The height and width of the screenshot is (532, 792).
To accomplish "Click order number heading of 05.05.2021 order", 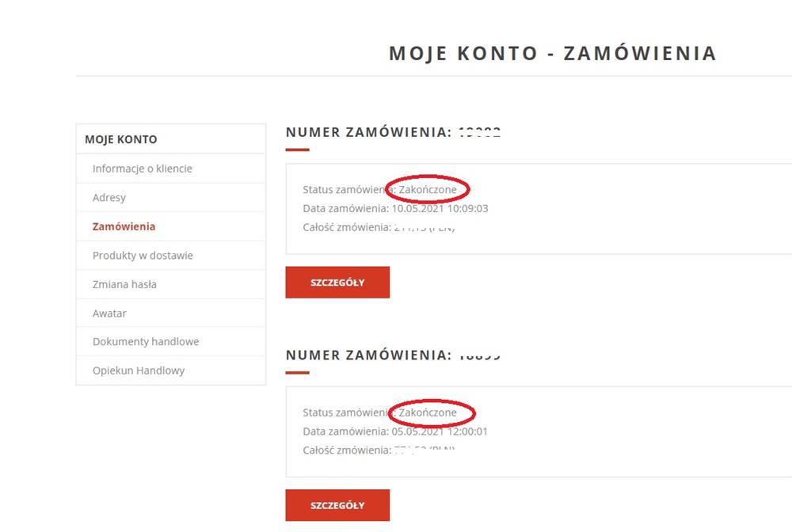I will click(x=394, y=355).
